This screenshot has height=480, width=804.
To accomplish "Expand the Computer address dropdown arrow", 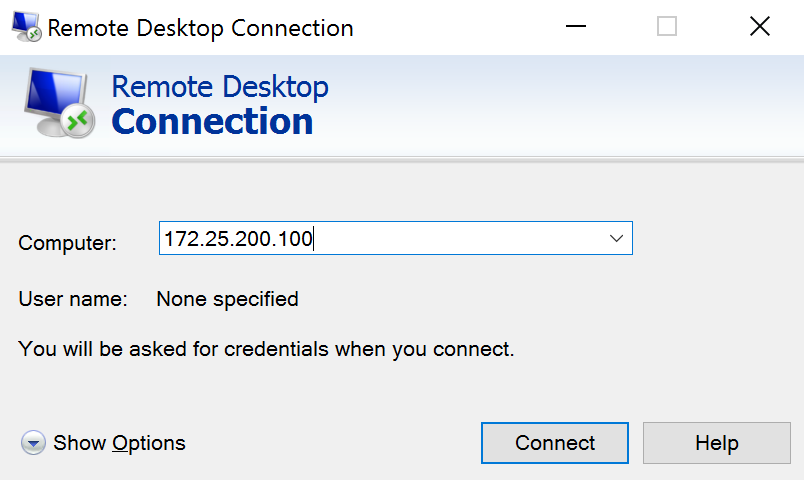I will pyautogui.click(x=616, y=238).
